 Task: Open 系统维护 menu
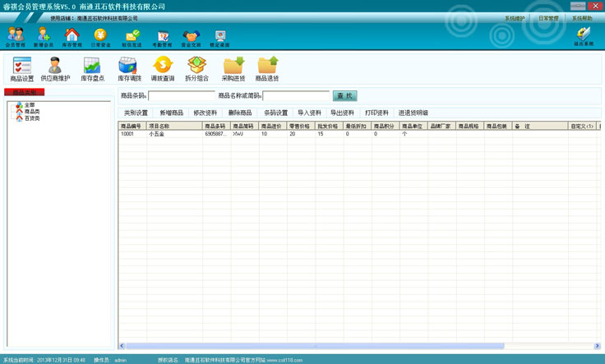[x=515, y=18]
